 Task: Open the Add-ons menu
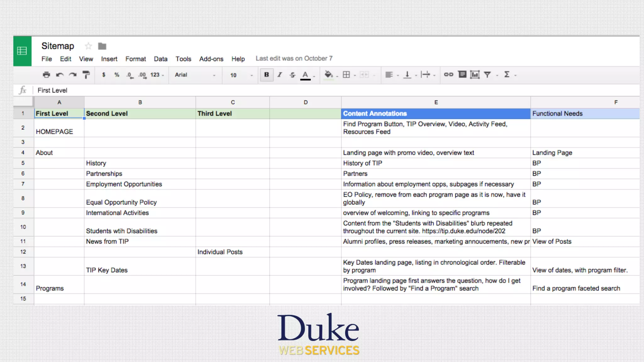(x=211, y=59)
